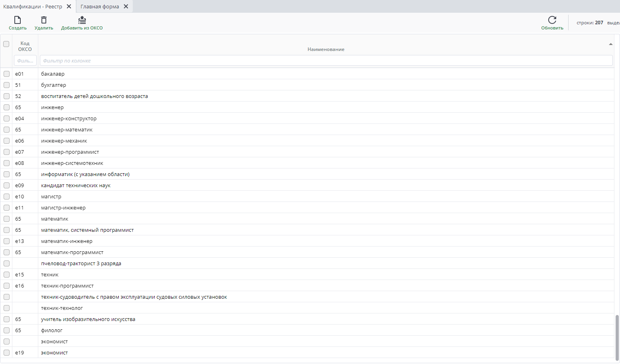Image resolution: width=620 pixels, height=364 pixels.
Task: Close the Квалификации - Реестр tab
Action: click(69, 6)
